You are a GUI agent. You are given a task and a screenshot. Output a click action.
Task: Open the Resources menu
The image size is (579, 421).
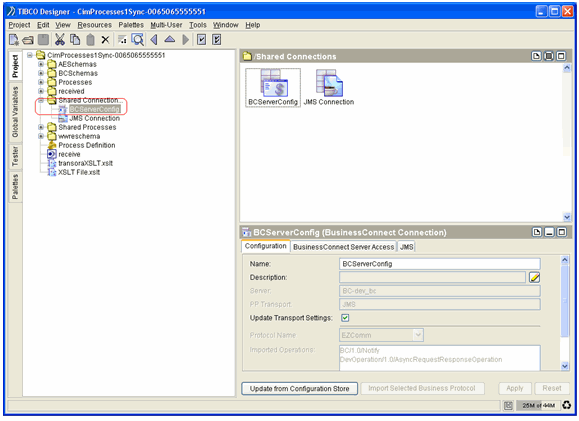(95, 25)
